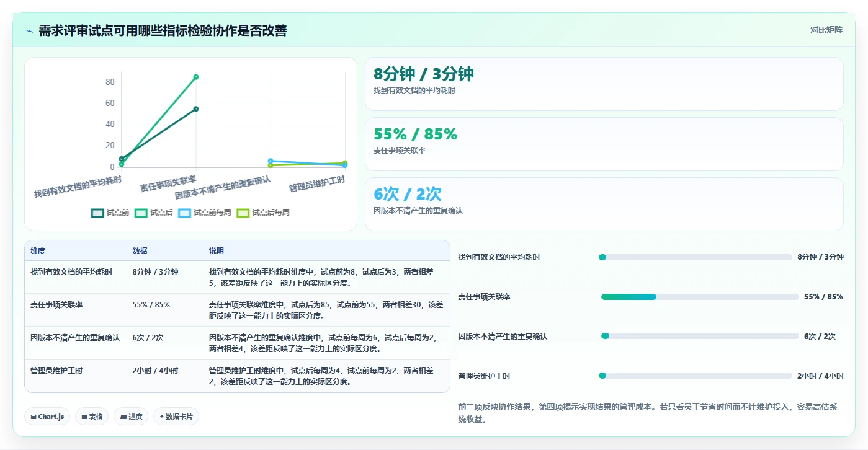Click the 55% / 85% card value
Image resolution: width=868 pixels, height=450 pixels.
pyautogui.click(x=415, y=134)
